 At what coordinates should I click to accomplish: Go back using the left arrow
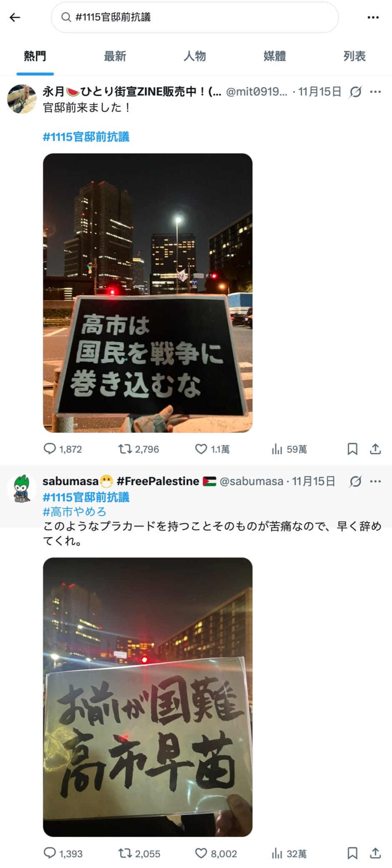(x=15, y=17)
